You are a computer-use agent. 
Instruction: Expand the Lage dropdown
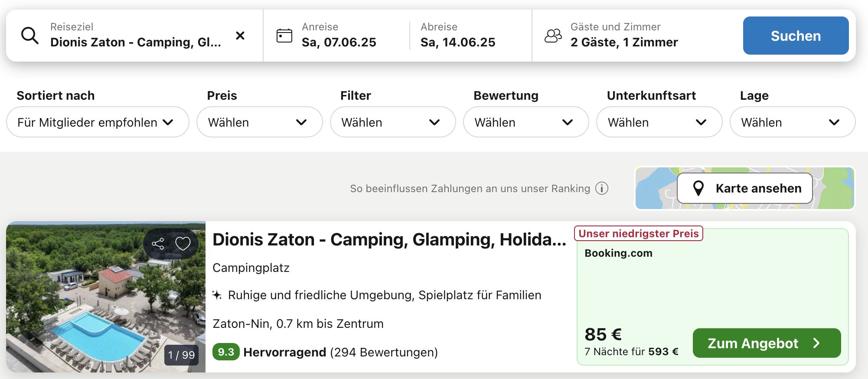[792, 122]
